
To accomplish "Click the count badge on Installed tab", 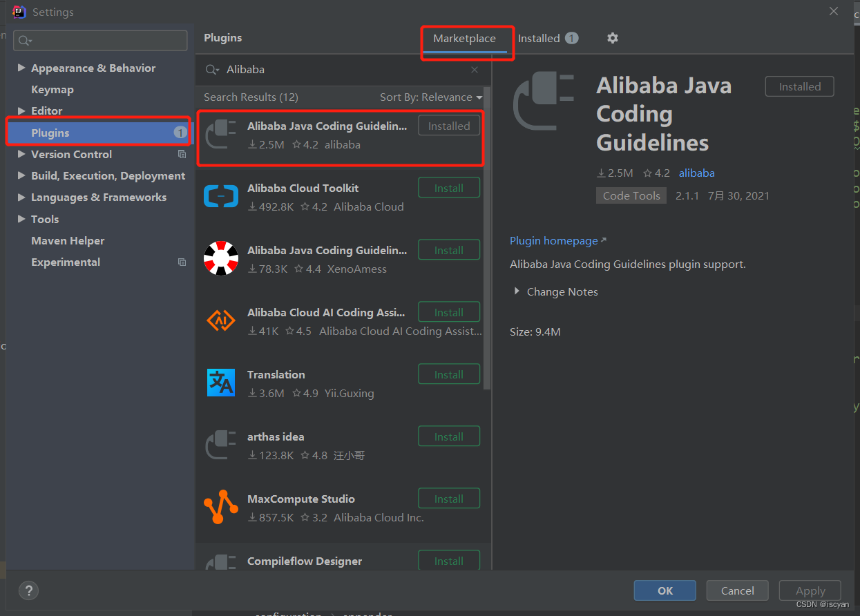I will (571, 38).
